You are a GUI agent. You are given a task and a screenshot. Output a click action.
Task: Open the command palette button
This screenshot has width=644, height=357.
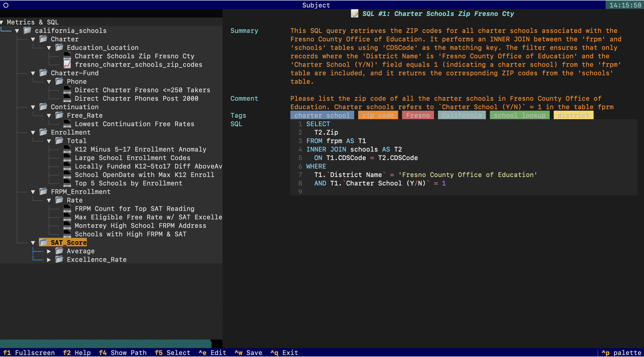click(x=621, y=352)
